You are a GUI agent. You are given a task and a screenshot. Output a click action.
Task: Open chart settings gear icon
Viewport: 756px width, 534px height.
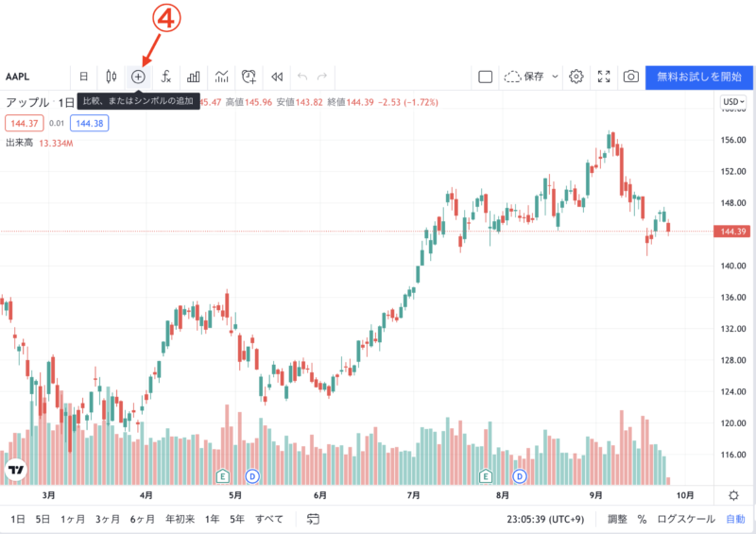[576, 77]
